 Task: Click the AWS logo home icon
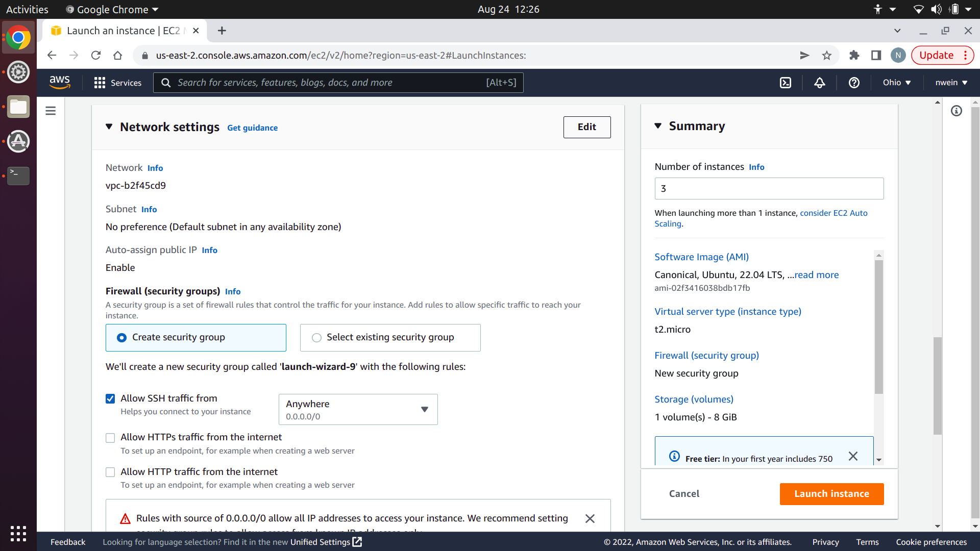click(60, 82)
